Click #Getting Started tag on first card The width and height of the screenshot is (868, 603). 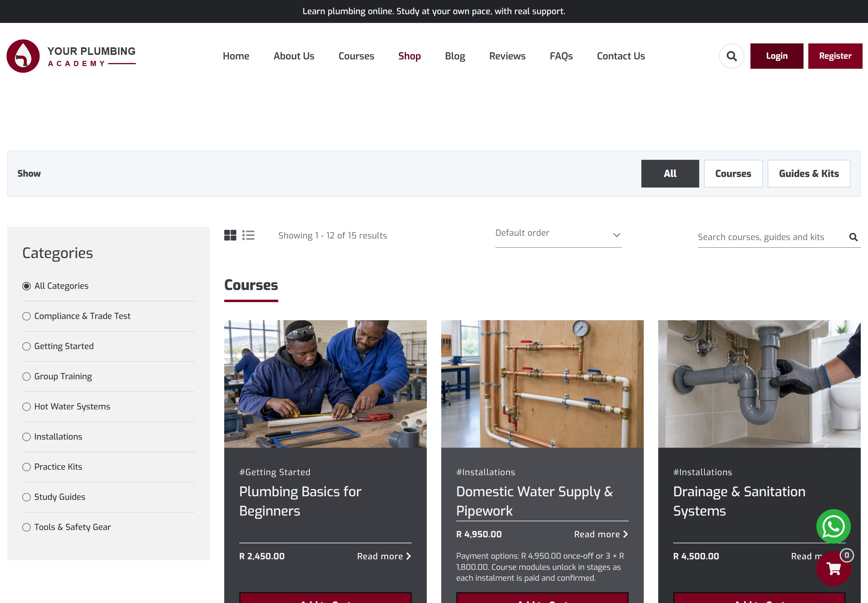tap(275, 472)
